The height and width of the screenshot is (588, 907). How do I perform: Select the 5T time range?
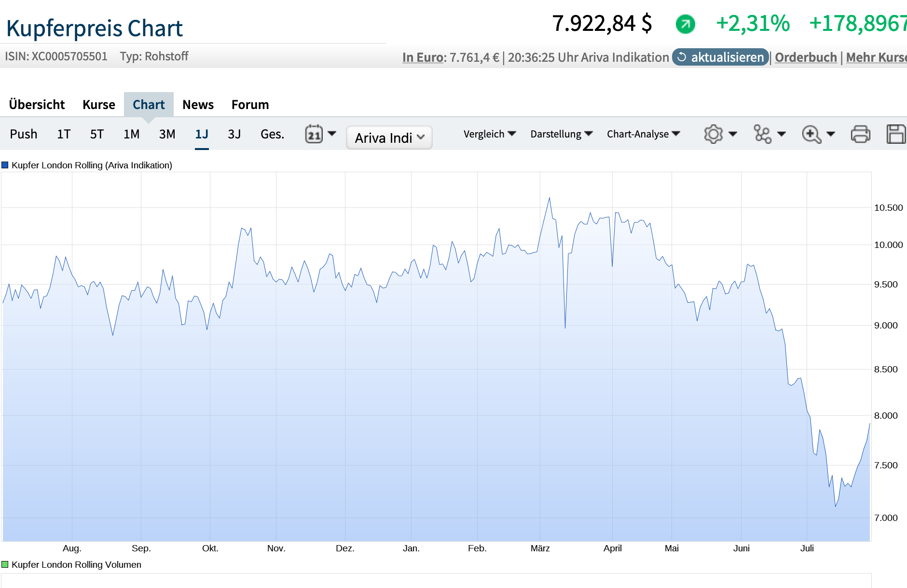pos(97,134)
